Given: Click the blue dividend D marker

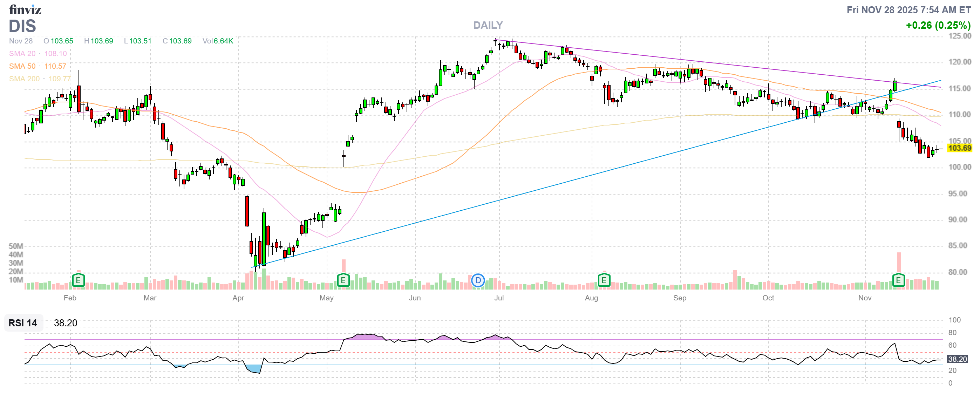Looking at the screenshot, I should 478,281.
